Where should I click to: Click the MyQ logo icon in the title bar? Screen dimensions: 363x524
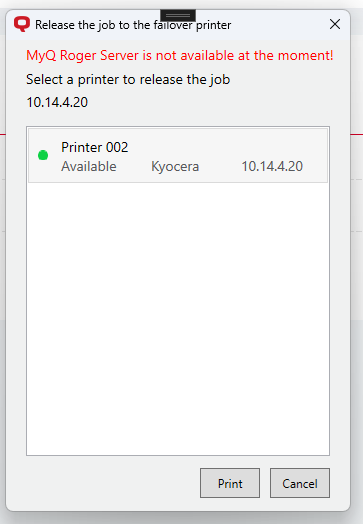coord(22,24)
